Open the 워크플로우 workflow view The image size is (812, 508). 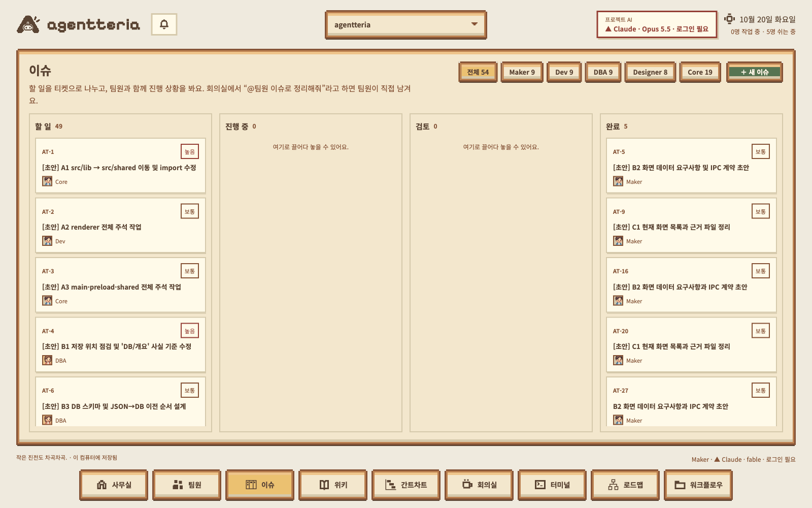pos(698,485)
